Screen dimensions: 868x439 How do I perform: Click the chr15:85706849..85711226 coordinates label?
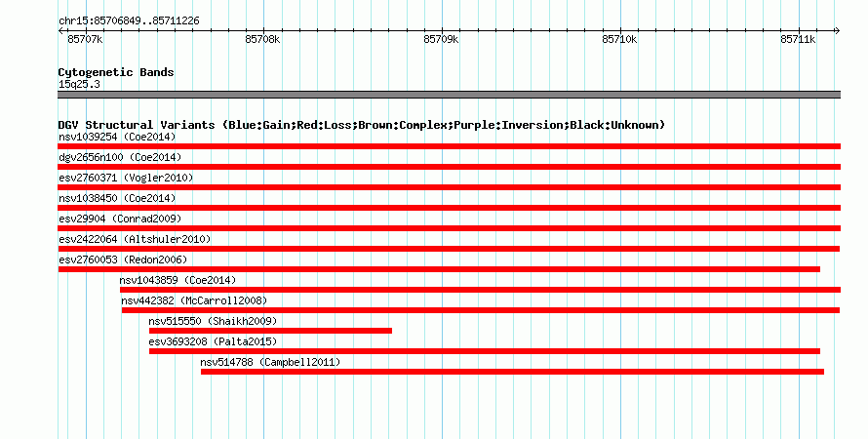click(129, 21)
